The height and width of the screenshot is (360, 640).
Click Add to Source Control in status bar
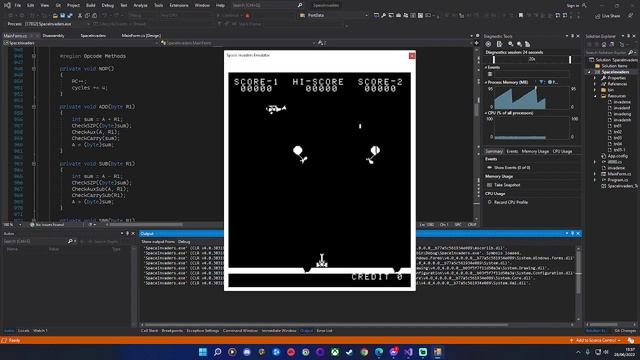click(x=596, y=340)
